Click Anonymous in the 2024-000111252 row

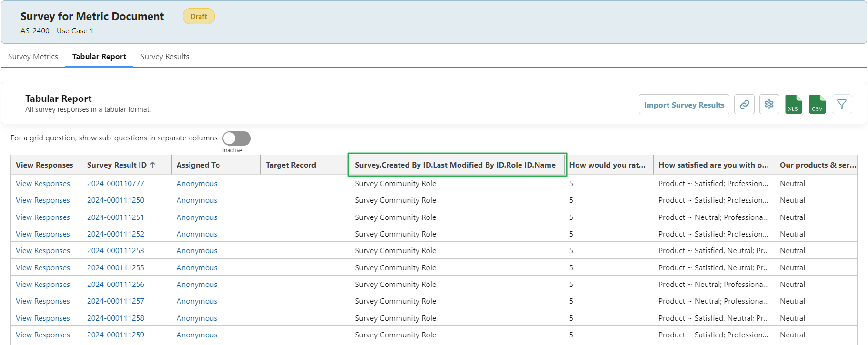[197, 234]
